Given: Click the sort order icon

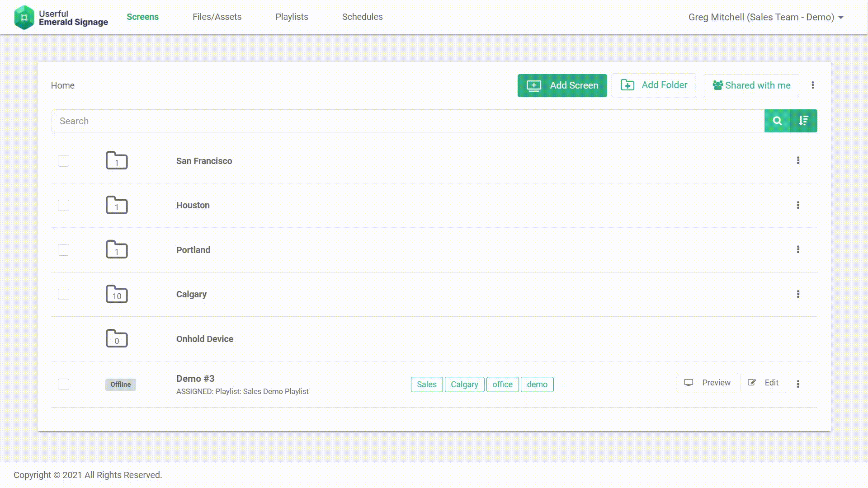Looking at the screenshot, I should [803, 121].
